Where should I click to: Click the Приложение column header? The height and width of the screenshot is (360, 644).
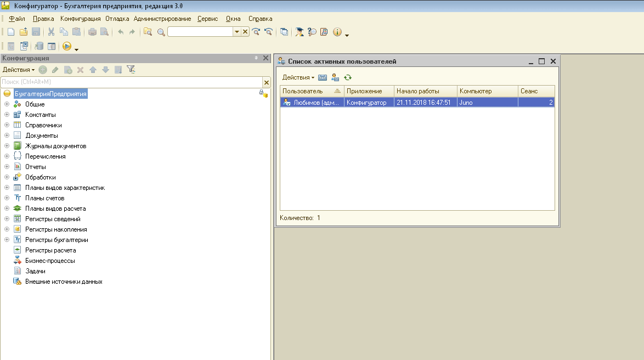[369, 91]
